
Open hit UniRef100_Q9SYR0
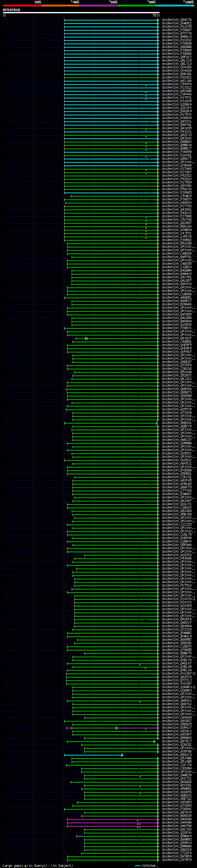tap(176, 186)
